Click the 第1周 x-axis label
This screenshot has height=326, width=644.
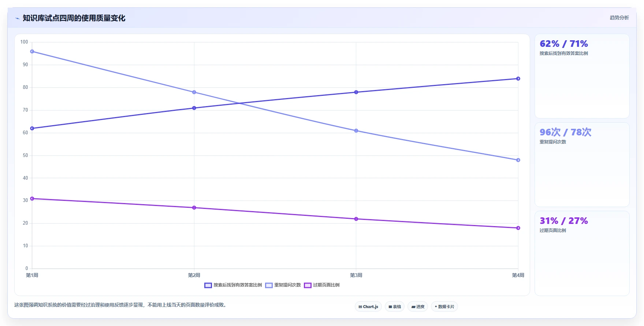click(x=32, y=275)
